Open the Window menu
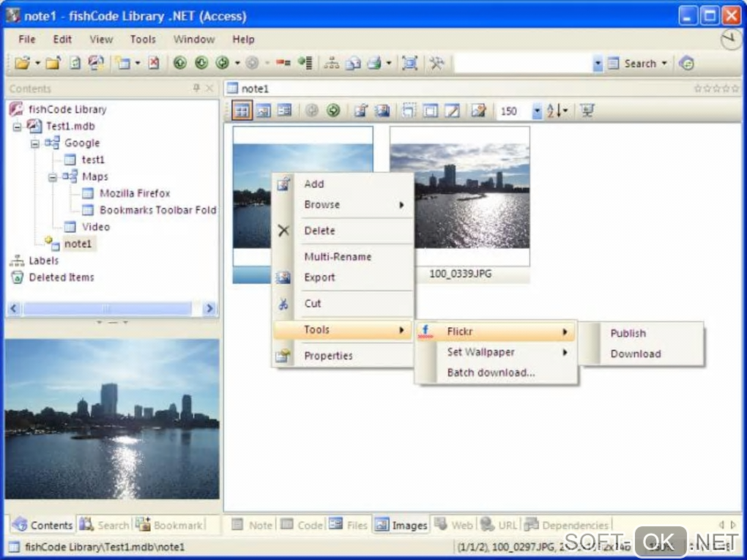Screen dimensions: 747x560 [194, 39]
